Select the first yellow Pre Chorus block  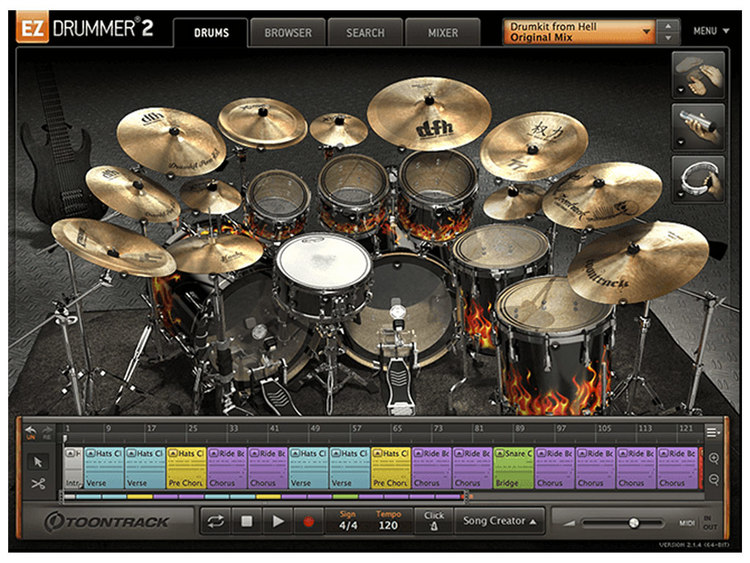click(186, 468)
